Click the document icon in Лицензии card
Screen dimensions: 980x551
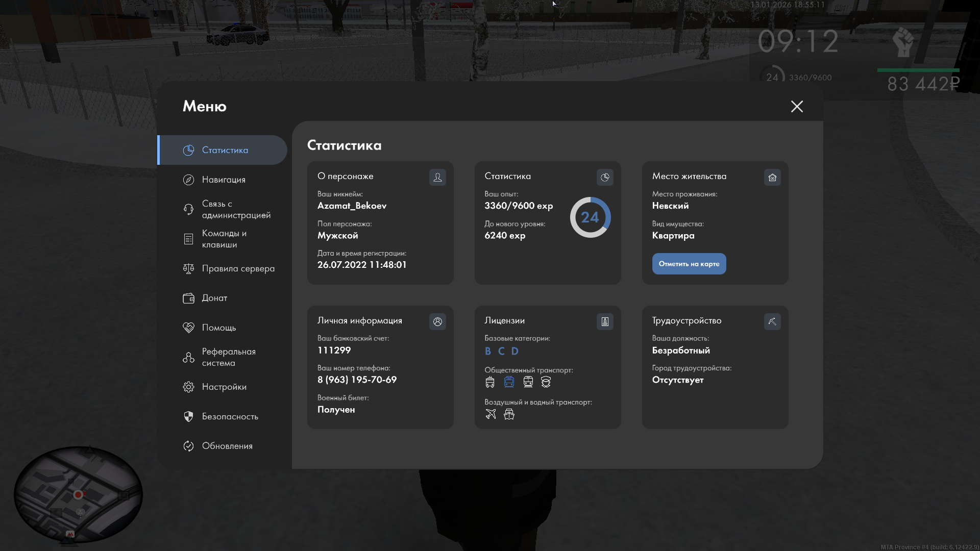[x=605, y=321]
